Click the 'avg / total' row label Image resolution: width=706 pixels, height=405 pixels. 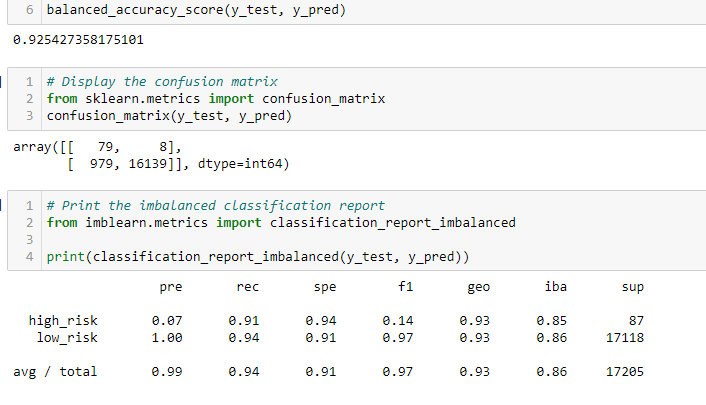pyautogui.click(x=55, y=372)
